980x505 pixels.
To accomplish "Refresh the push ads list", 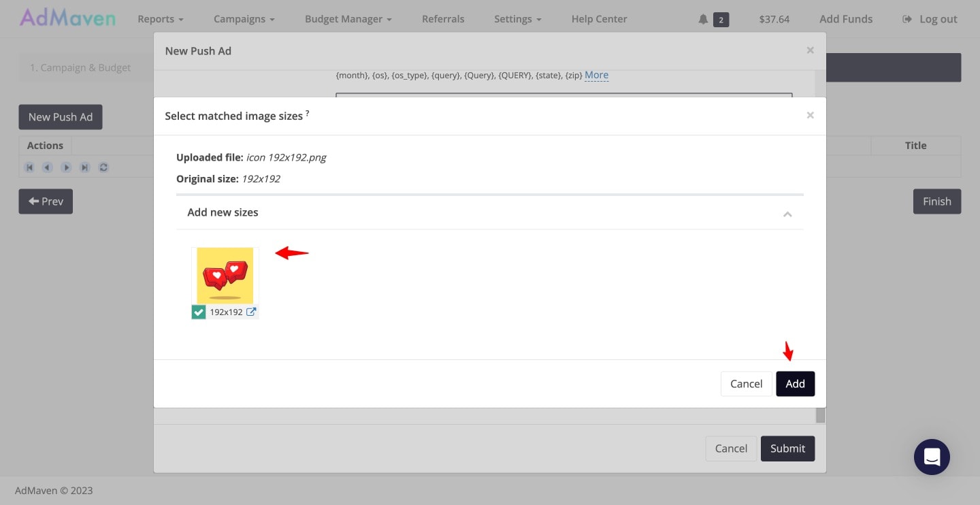I will 103,167.
